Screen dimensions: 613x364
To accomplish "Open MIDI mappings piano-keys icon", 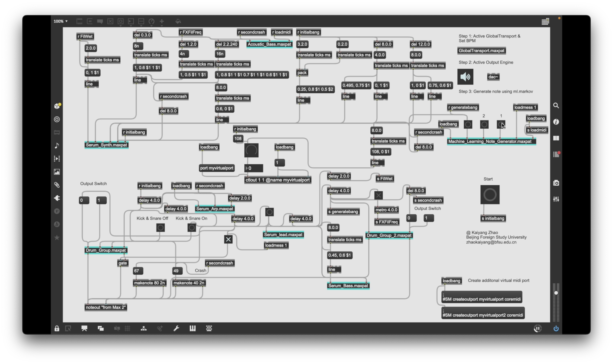I will [193, 328].
